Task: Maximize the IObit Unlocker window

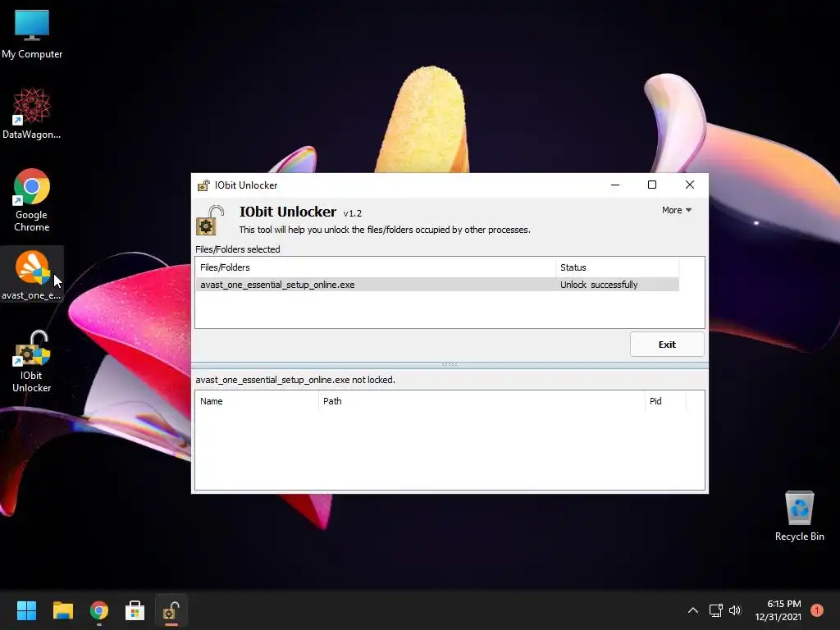Action: (x=652, y=185)
